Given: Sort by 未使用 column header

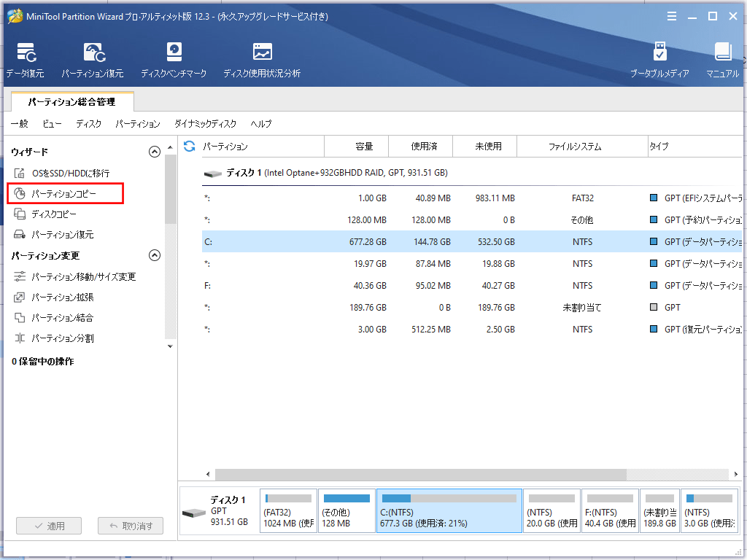Looking at the screenshot, I should coord(485,146).
